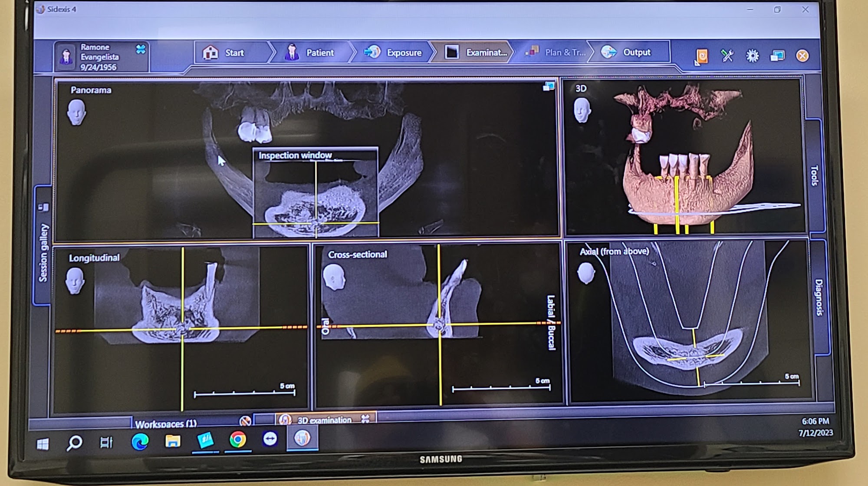868x486 pixels.
Task: Open the Plan & Treat phase
Action: coord(555,53)
